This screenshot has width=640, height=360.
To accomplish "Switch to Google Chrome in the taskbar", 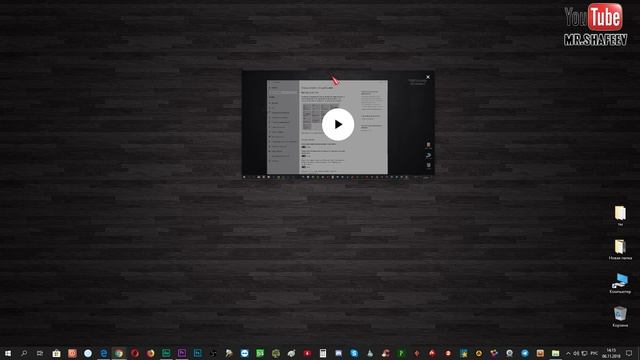I will (119, 353).
